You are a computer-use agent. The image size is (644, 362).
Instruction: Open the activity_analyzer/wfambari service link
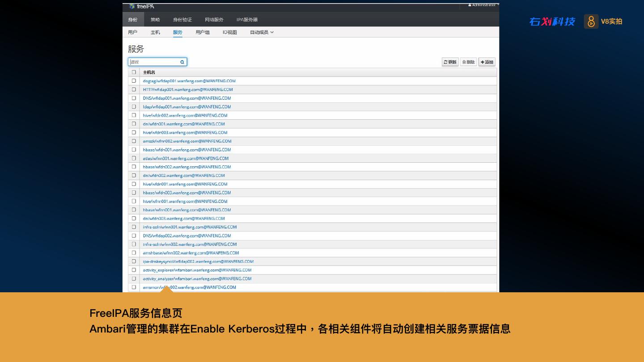[197, 278]
